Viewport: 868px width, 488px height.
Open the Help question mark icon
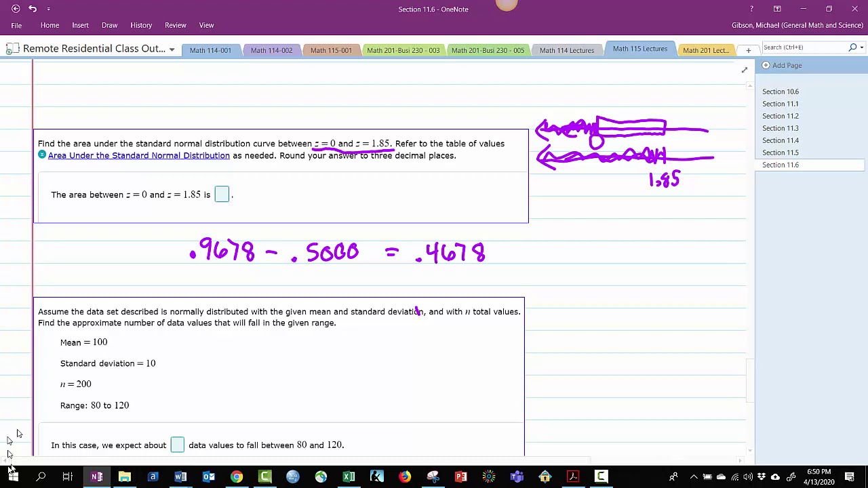coord(751,9)
